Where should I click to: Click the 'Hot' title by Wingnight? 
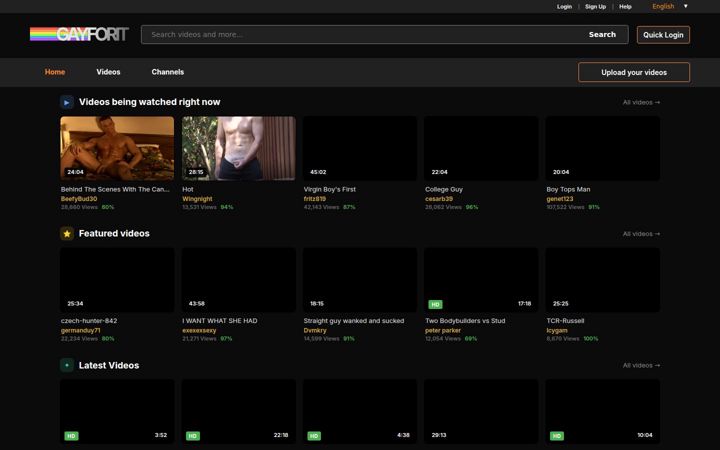(x=188, y=189)
